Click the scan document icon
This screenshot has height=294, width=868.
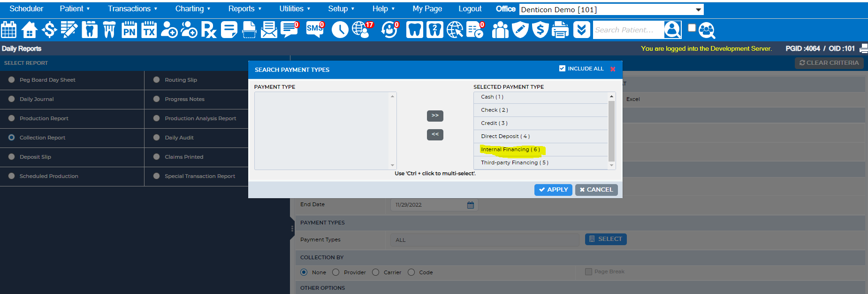[249, 30]
